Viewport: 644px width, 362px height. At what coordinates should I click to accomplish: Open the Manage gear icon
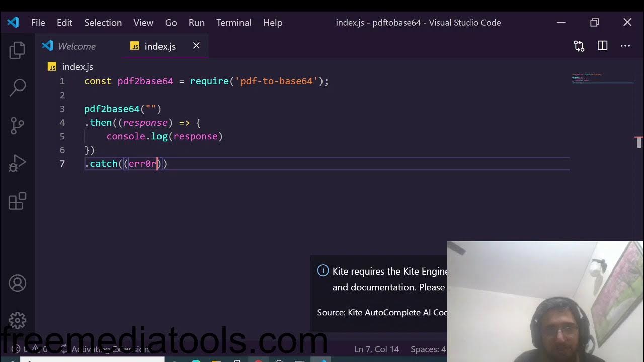pyautogui.click(x=17, y=320)
